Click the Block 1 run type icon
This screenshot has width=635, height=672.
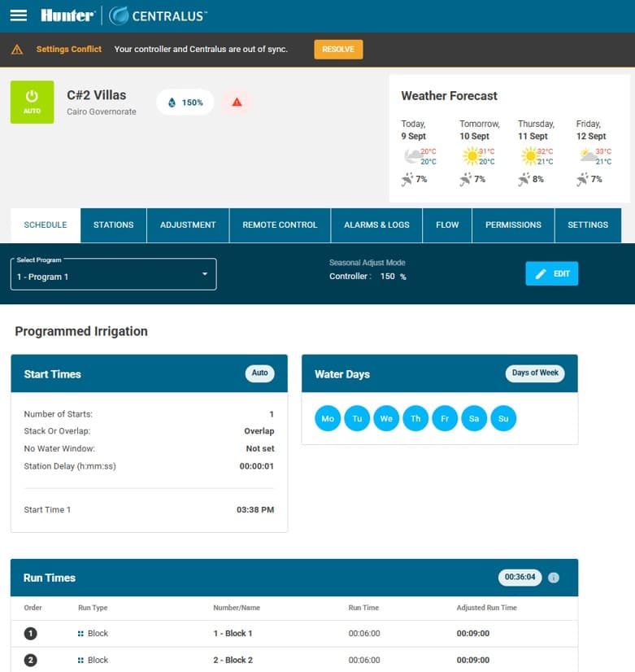[x=80, y=633]
